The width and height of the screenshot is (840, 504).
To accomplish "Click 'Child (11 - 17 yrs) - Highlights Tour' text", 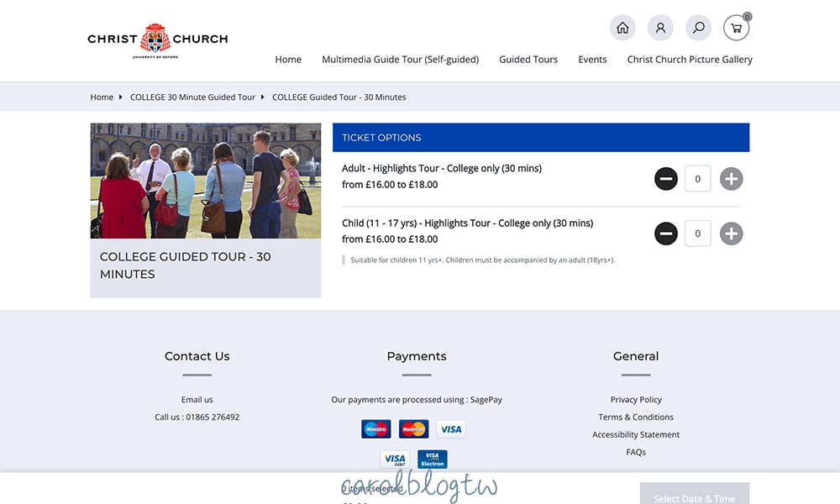I will coord(467,223).
